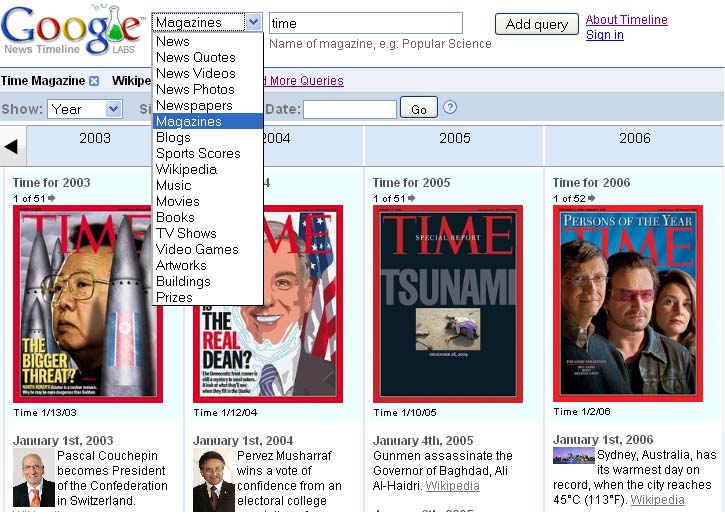Open the Kim Jong Il Time cover
The image size is (725, 514).
87,304
